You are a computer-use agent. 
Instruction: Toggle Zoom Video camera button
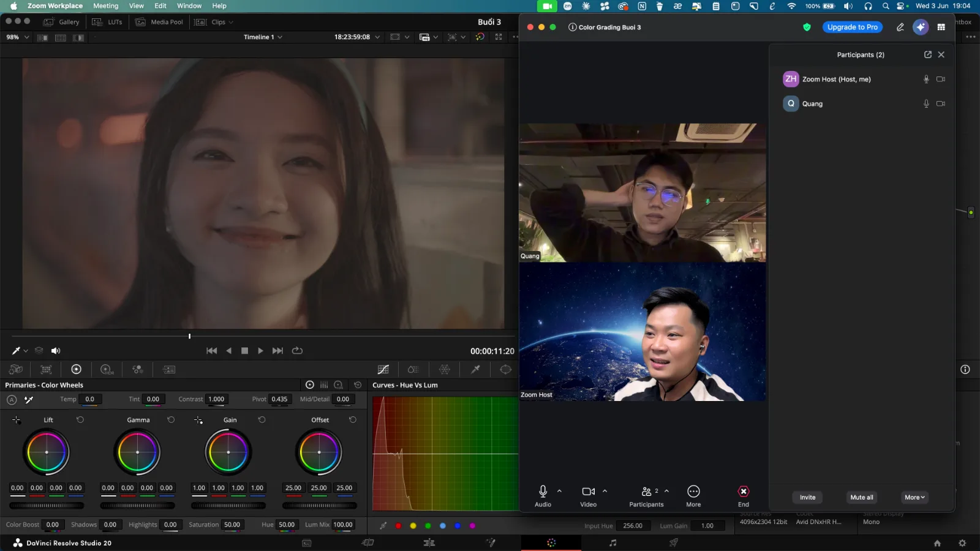589,497
